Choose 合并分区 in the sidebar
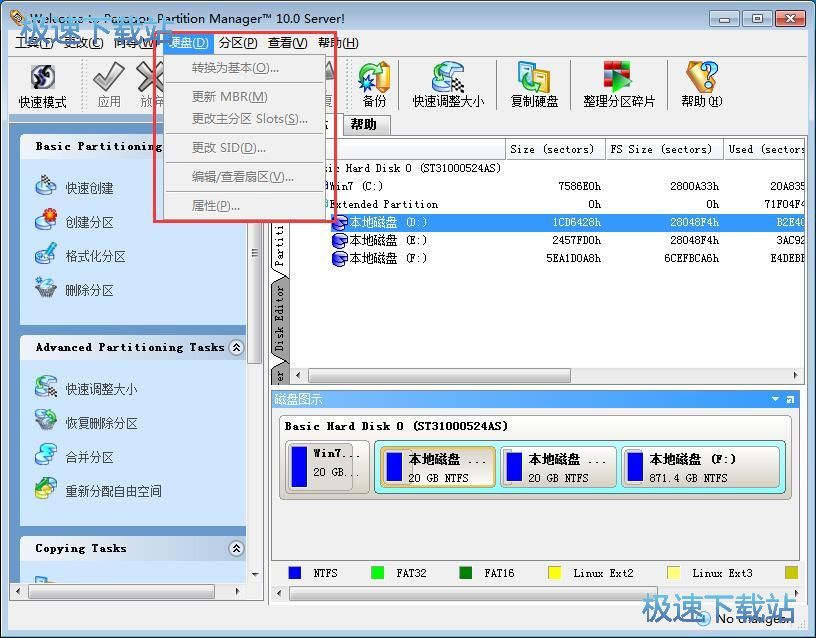This screenshot has width=816, height=638. point(89,457)
